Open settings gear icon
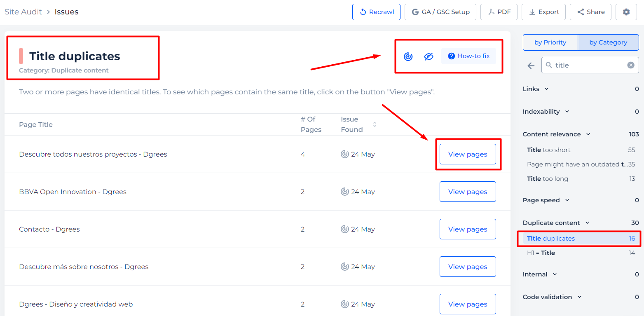The width and height of the screenshot is (644, 316). (x=626, y=12)
